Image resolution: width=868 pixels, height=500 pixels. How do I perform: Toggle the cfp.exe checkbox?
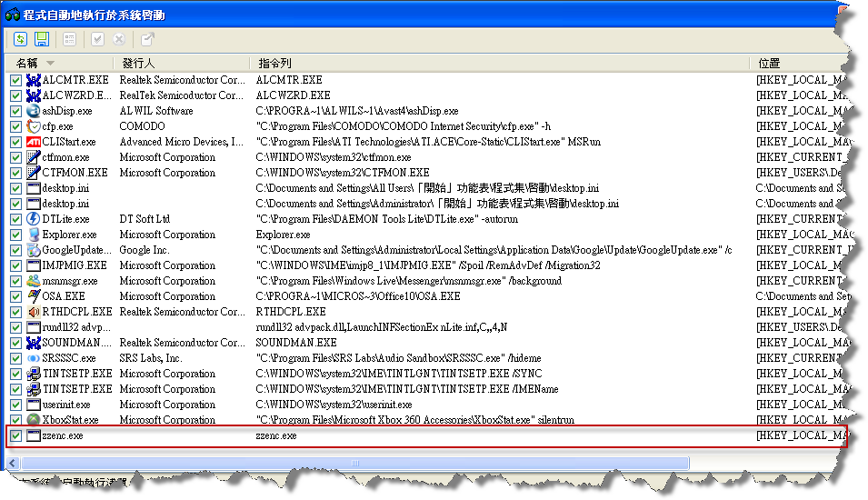[15, 126]
